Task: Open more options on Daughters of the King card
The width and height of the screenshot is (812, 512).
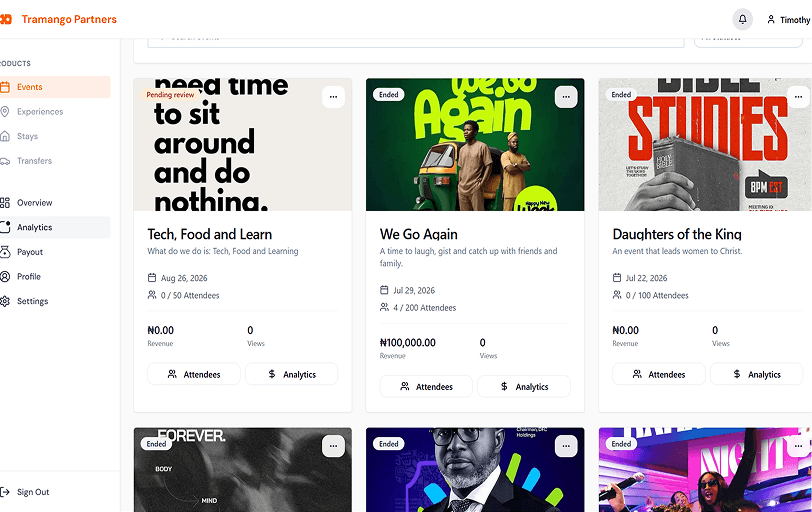Action: pos(799,97)
